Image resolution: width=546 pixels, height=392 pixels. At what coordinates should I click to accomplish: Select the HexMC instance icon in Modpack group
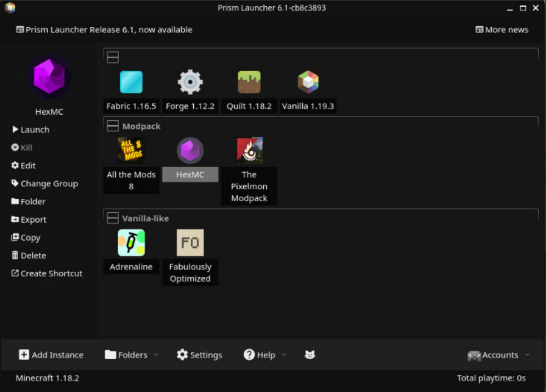pos(190,150)
